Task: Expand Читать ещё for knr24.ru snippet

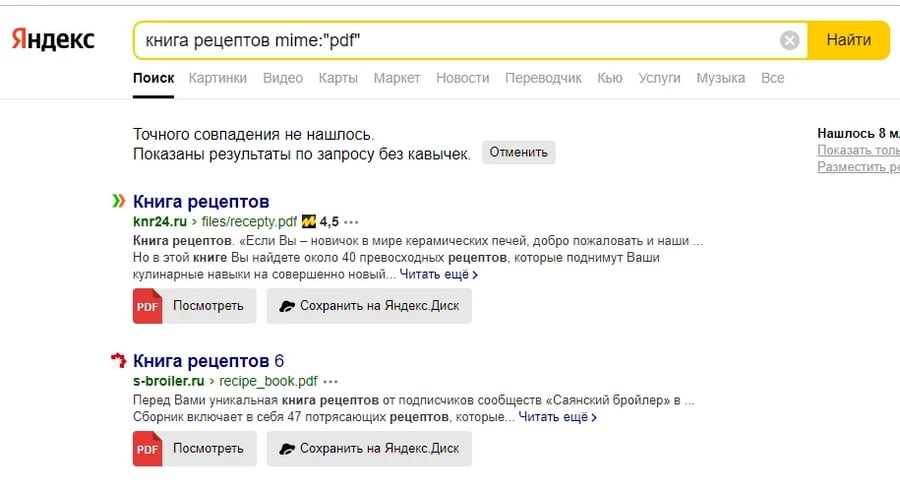Action: (x=439, y=275)
